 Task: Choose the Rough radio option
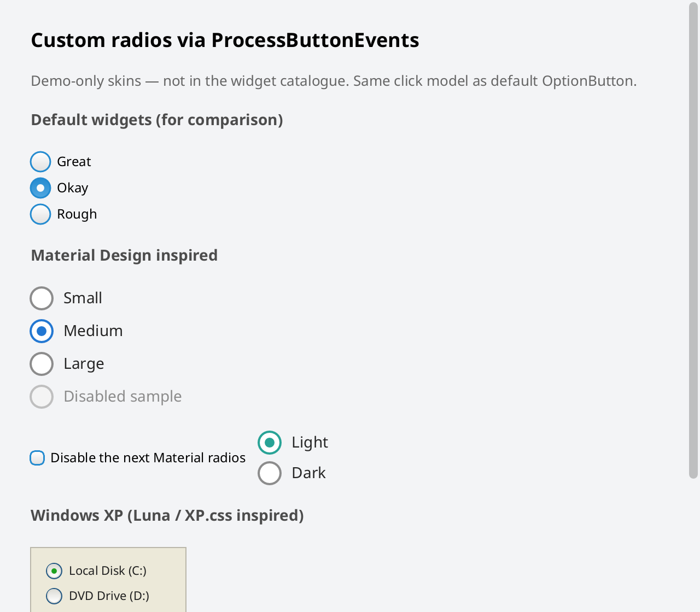coord(40,214)
